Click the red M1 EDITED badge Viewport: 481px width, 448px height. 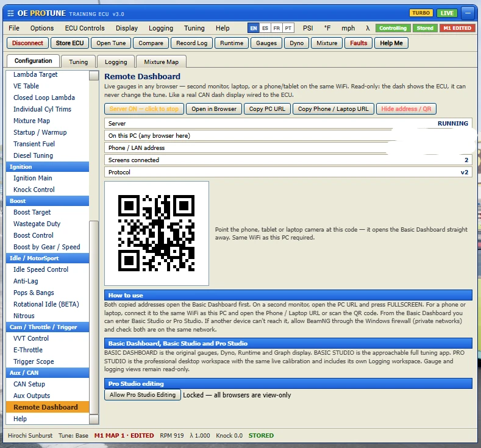(457, 28)
